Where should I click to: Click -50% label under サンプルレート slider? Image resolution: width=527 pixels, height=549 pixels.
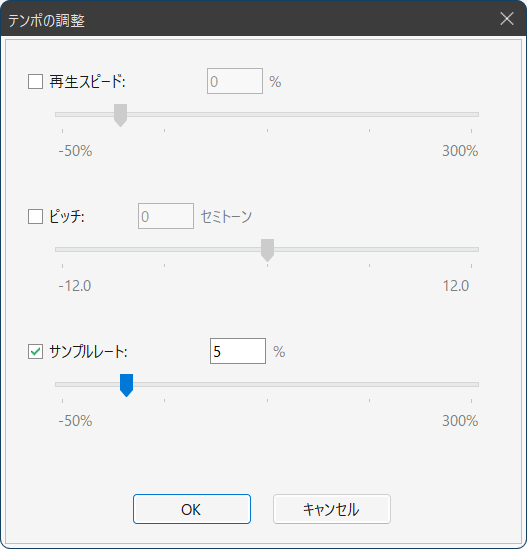point(75,421)
